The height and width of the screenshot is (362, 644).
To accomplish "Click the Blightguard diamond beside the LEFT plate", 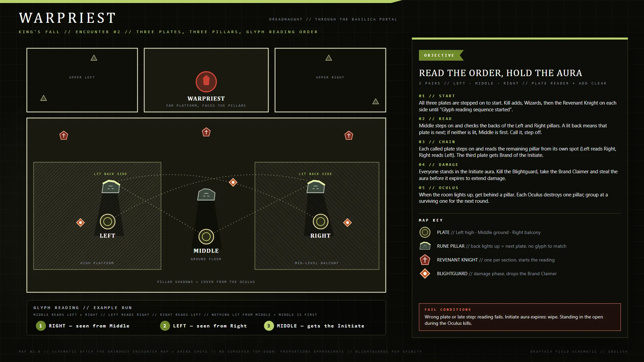I will coord(80,223).
